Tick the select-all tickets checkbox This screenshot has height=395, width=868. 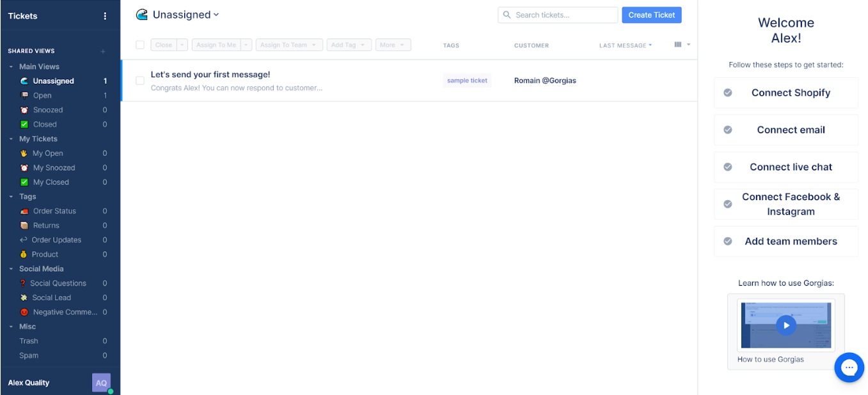pos(140,45)
